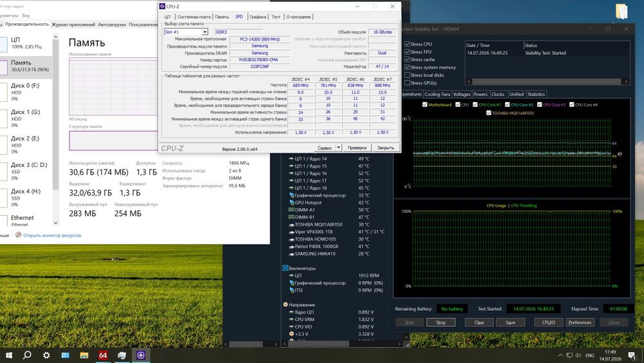Enable Stress local disks
The width and height of the screenshot is (644, 363).
[407, 75]
